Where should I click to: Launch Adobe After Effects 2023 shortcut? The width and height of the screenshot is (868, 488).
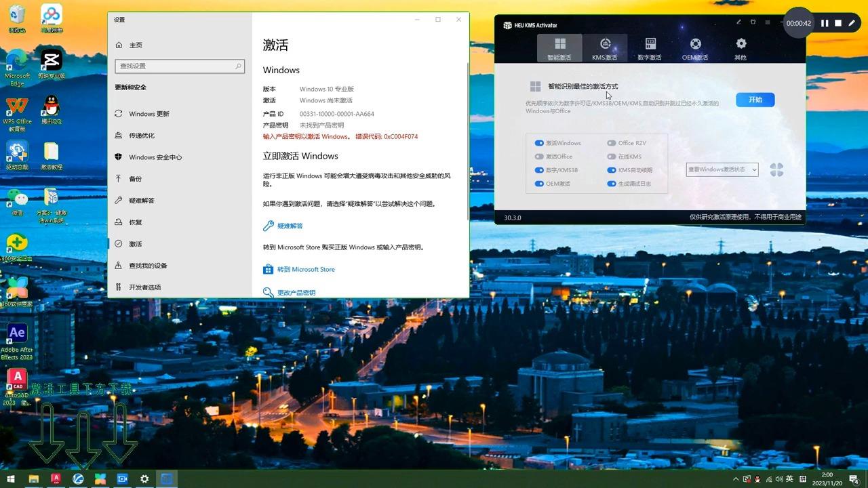(x=17, y=342)
